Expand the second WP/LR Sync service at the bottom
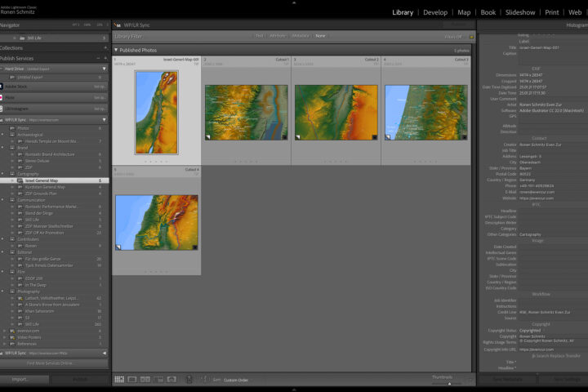588x392 pixels. coord(105,353)
